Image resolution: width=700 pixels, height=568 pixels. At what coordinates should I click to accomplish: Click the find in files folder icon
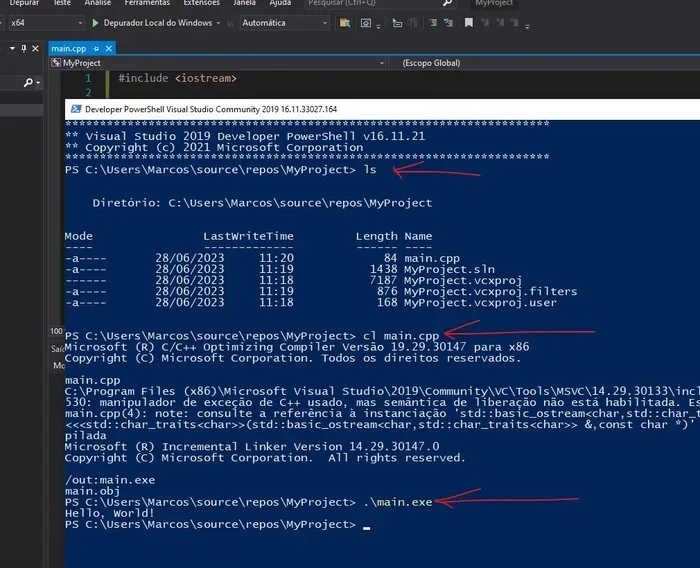click(x=345, y=23)
